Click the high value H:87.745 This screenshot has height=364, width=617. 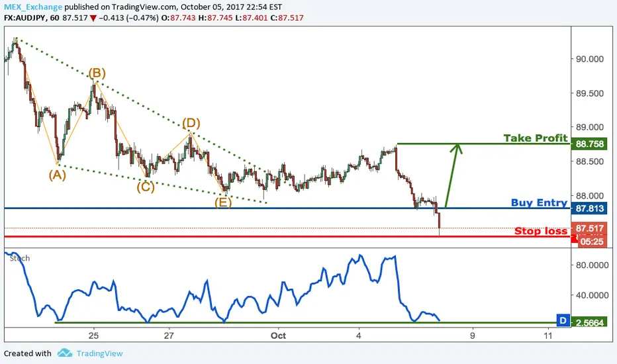215,18
